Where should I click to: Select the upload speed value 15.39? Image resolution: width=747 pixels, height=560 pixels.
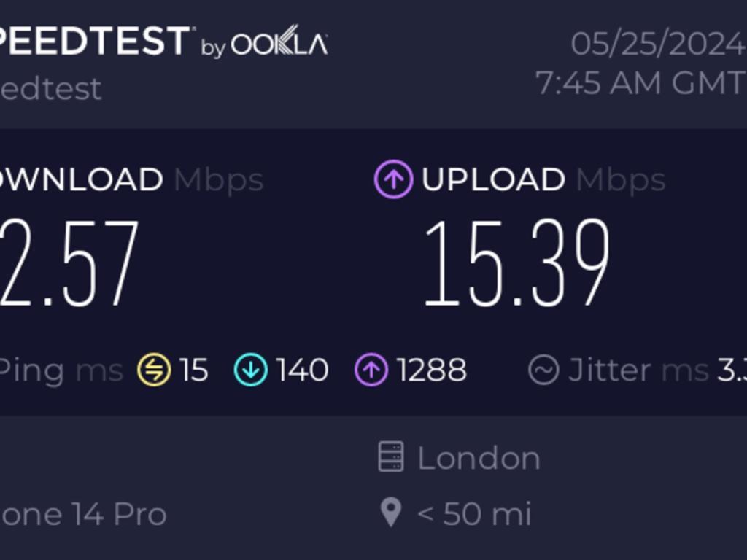click(x=517, y=262)
